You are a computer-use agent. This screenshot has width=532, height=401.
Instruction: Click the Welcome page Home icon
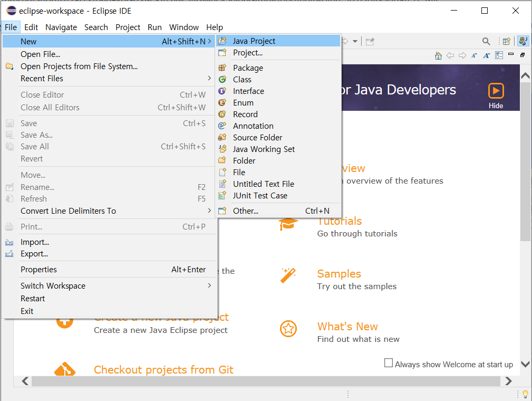click(438, 56)
